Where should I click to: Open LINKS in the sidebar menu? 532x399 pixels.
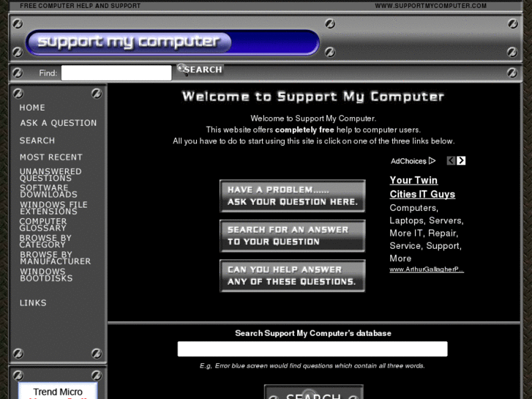coord(33,303)
